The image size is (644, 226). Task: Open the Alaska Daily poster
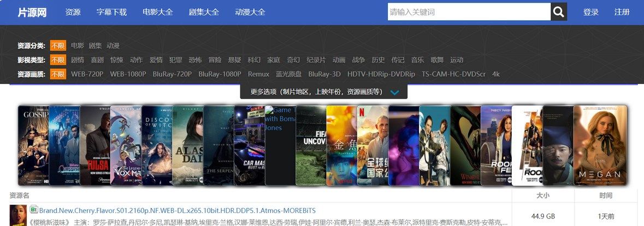coord(188,146)
